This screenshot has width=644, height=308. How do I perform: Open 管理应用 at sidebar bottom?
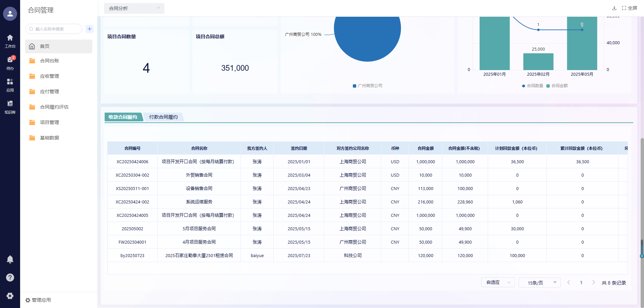pyautogui.click(x=38, y=300)
